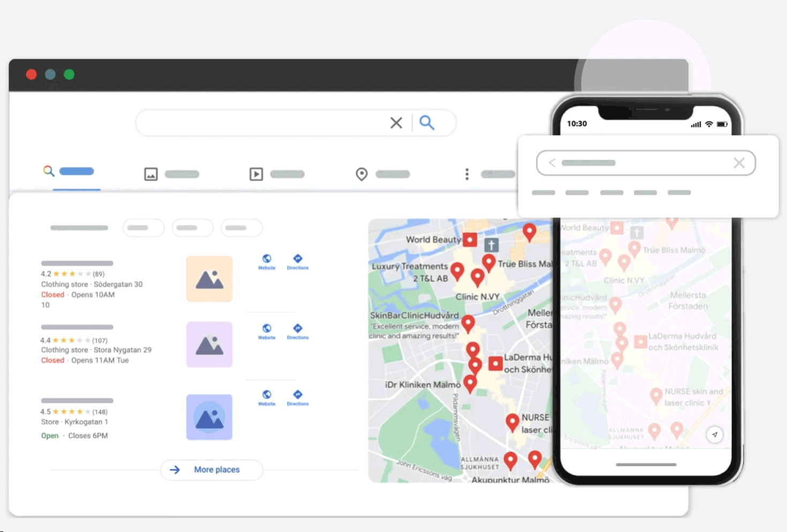Screen dimensions: 787x532
Task: Click the square red marker near Clinic N.VY
Action: [x=470, y=239]
